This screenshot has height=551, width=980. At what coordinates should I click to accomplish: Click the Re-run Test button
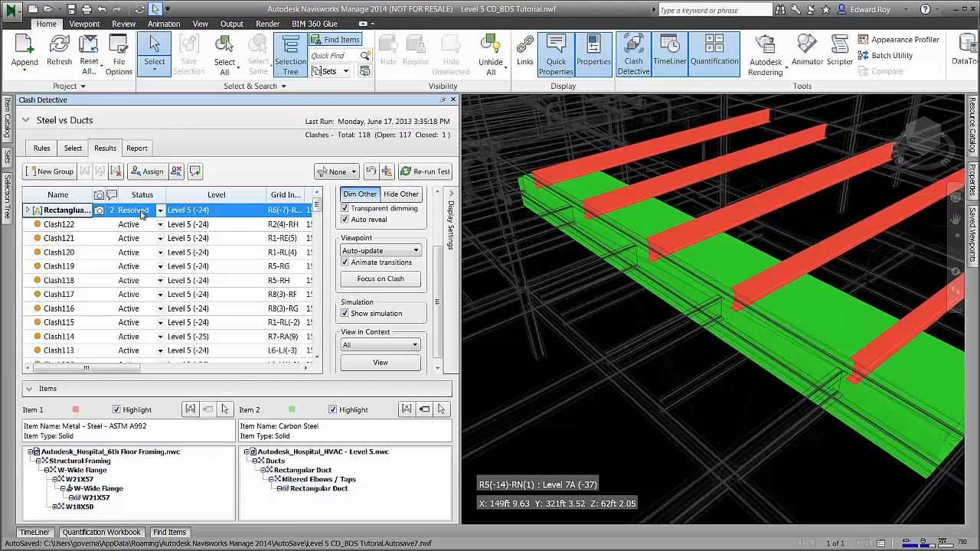click(426, 171)
